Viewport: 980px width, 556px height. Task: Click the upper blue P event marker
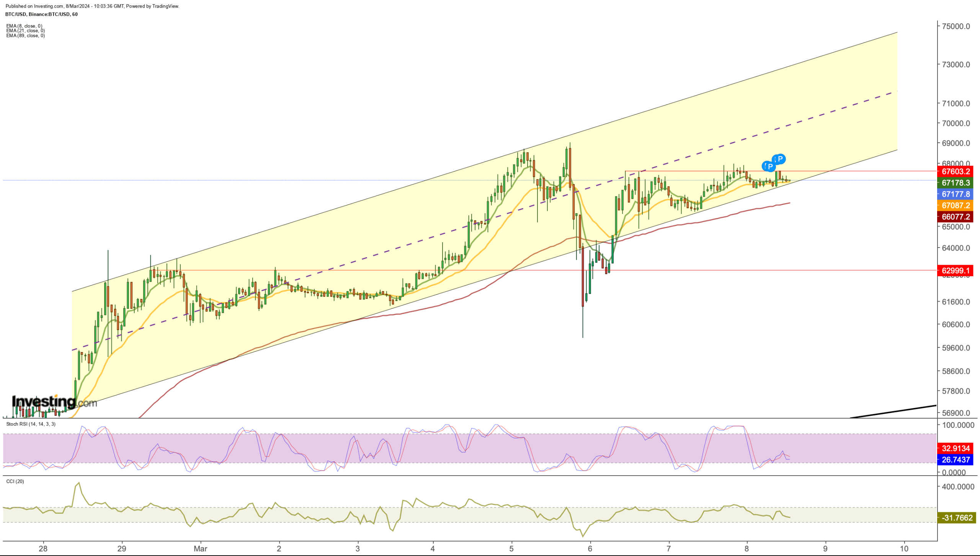780,159
